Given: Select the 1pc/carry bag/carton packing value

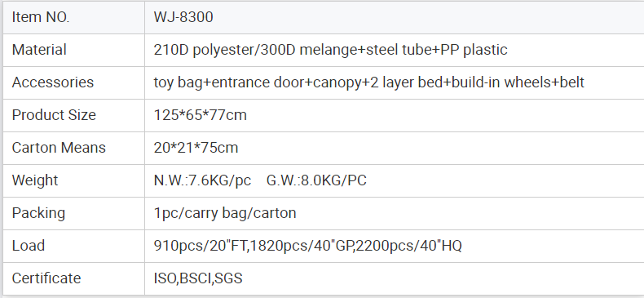Looking at the screenshot, I should [x=225, y=213].
